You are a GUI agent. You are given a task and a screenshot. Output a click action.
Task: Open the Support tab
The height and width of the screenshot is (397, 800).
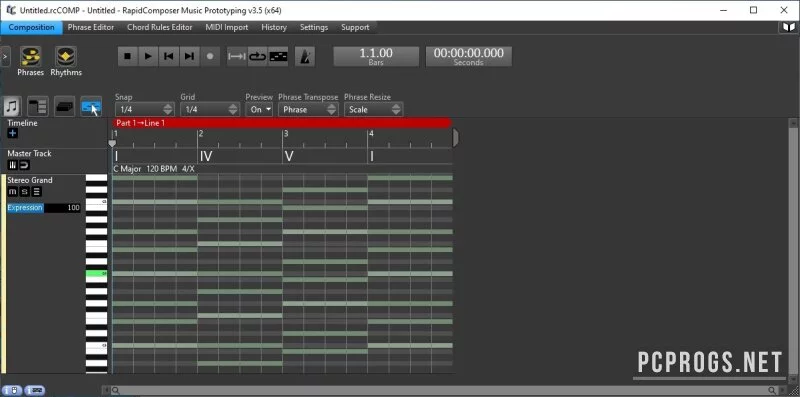pyautogui.click(x=355, y=27)
